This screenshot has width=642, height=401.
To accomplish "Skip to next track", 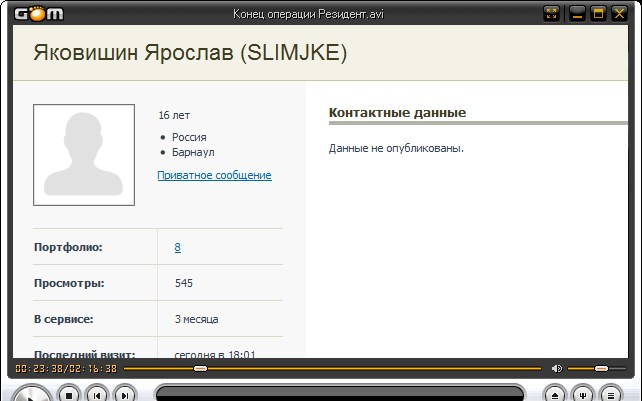I will [x=124, y=394].
